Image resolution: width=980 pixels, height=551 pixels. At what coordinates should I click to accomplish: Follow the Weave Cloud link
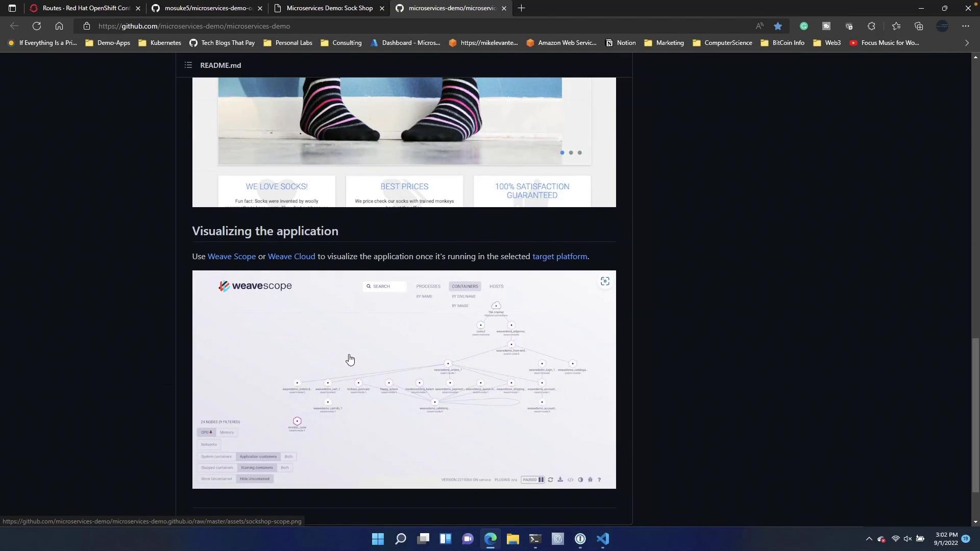(291, 257)
